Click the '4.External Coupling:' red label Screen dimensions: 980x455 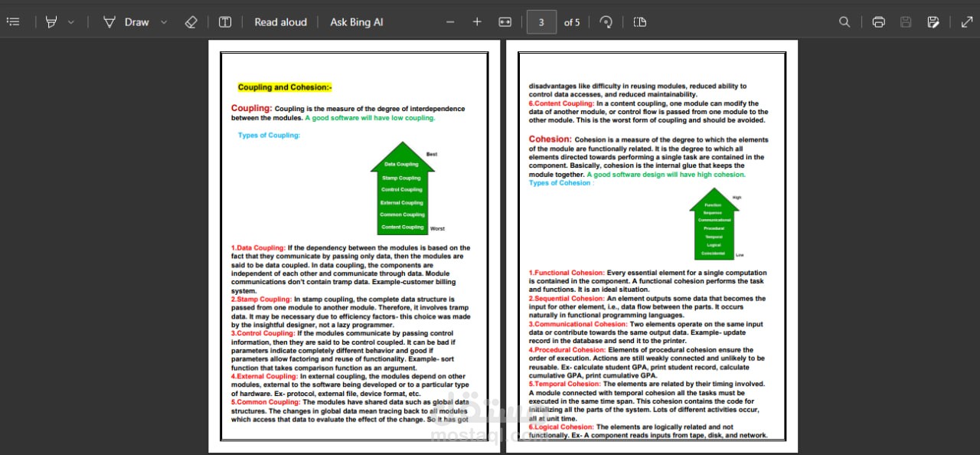(264, 376)
